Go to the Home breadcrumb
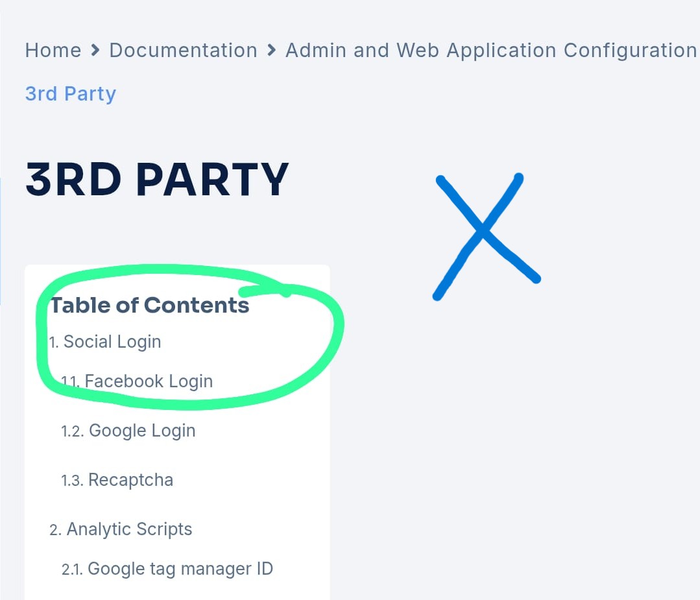This screenshot has height=600, width=700. coord(53,50)
